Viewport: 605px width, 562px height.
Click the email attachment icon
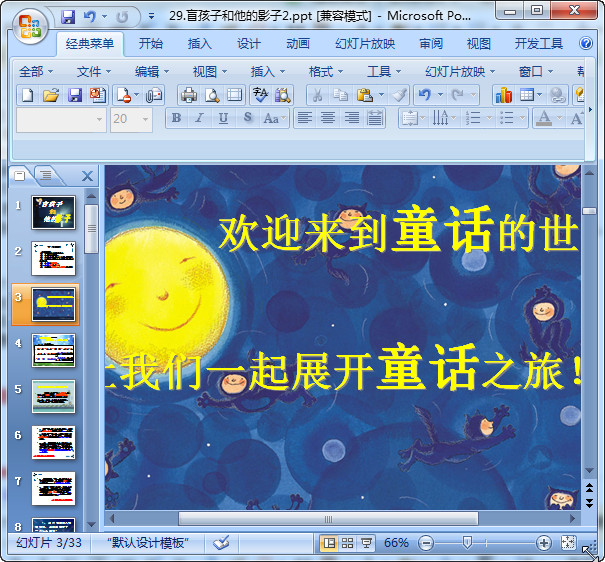pyautogui.click(x=154, y=95)
